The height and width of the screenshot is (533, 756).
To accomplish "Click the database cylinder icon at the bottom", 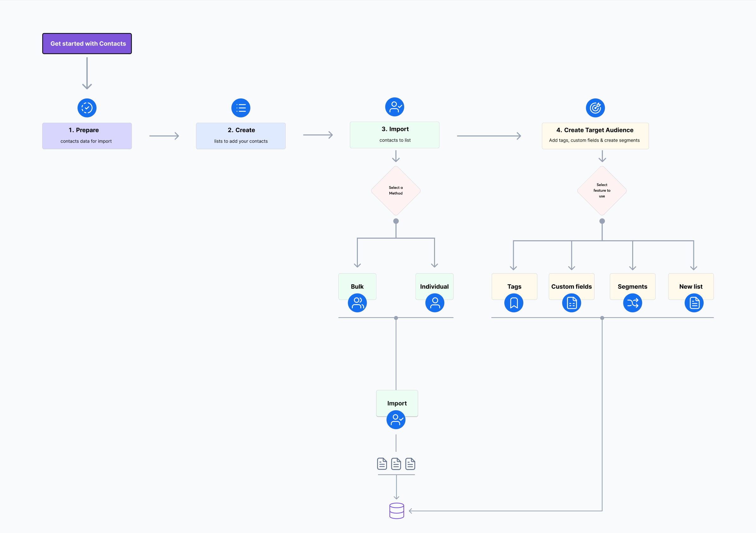I will 397,511.
